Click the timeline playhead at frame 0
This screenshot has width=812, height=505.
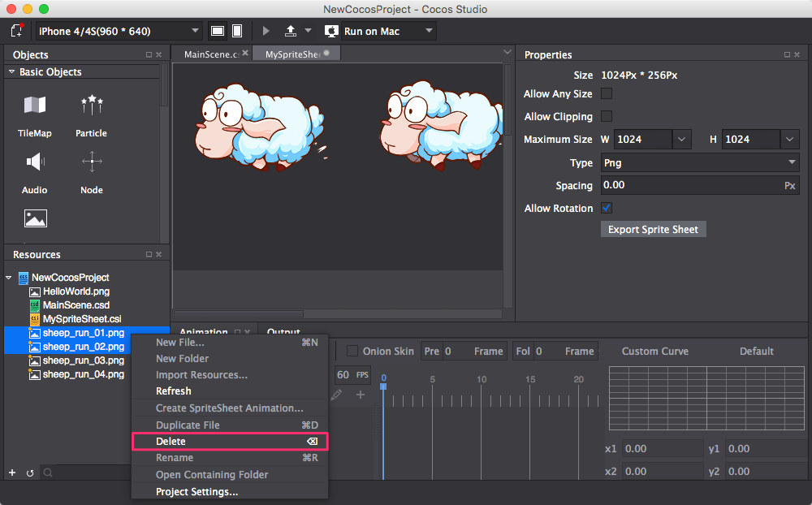[383, 386]
